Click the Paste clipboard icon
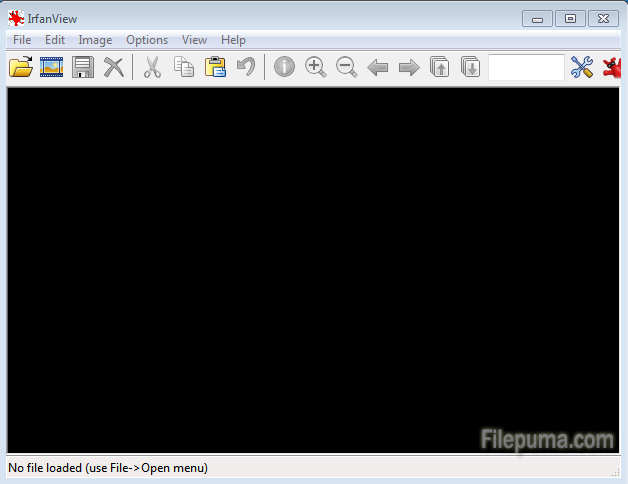 [x=215, y=68]
